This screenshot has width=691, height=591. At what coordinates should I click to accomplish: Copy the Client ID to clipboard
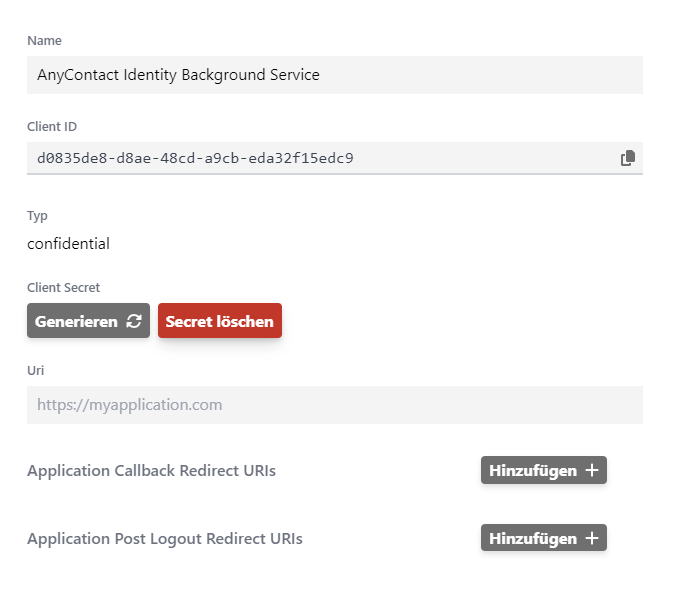[x=627, y=158]
